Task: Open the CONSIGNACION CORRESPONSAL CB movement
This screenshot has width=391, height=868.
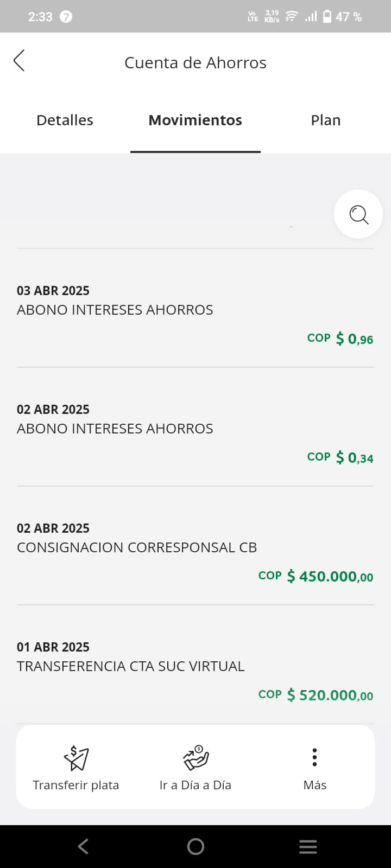Action: tap(195, 547)
